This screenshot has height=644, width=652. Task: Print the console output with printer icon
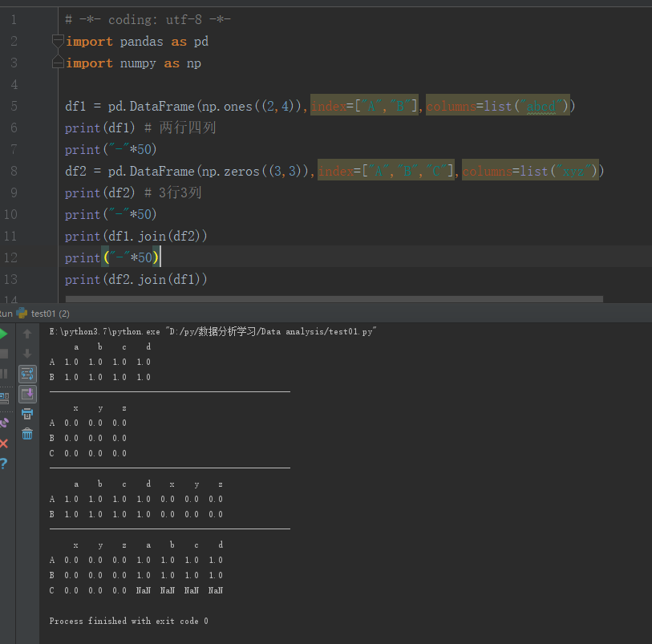(x=27, y=414)
